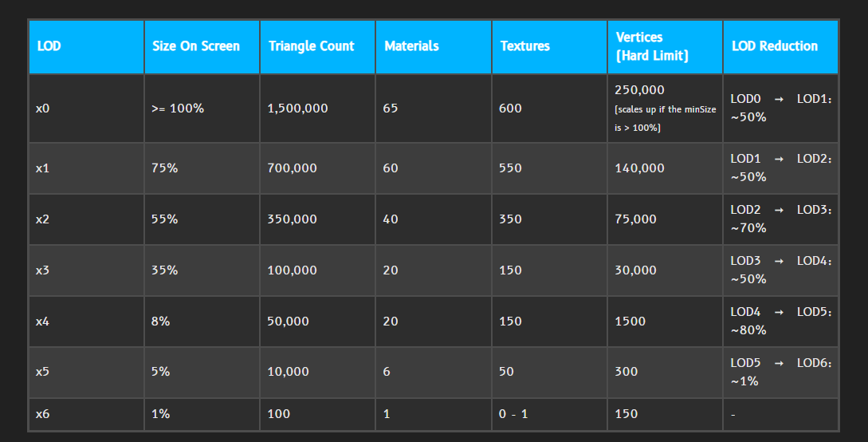
Task: Select the Textures column header
Action: click(525, 46)
